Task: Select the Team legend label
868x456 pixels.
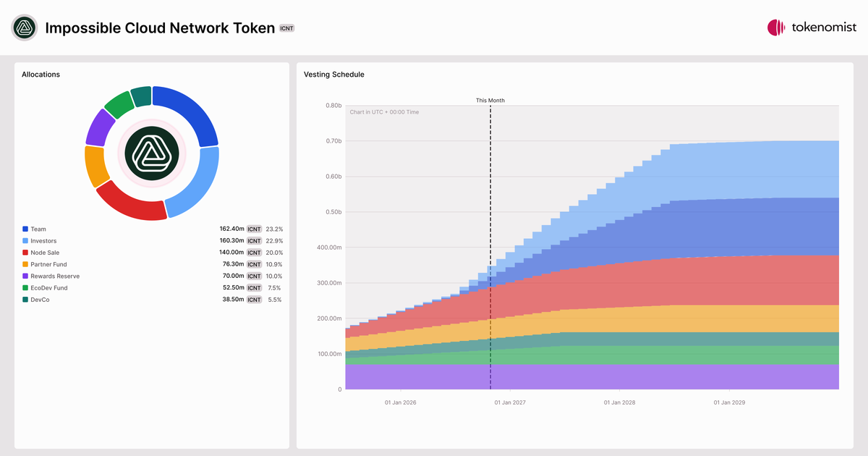Action: tap(38, 229)
